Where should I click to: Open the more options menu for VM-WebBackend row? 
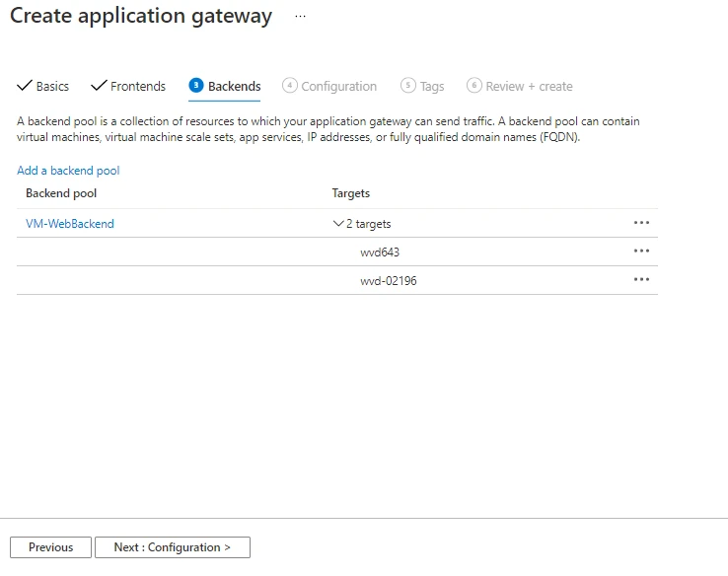coord(641,223)
